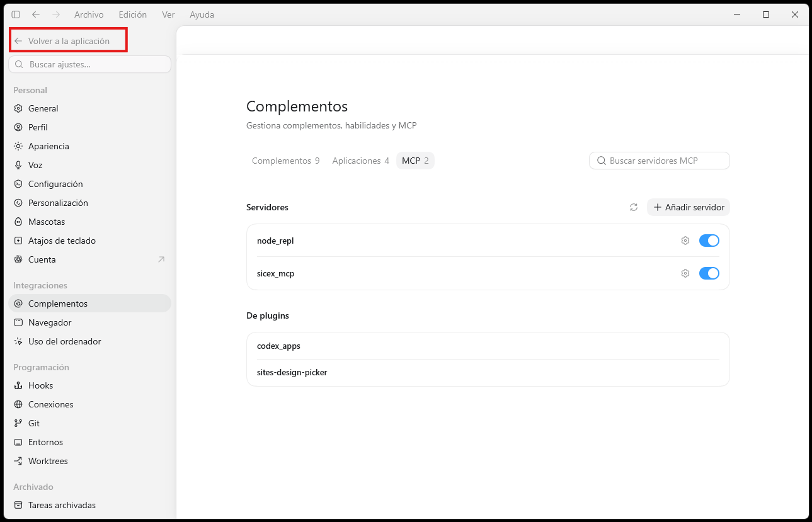Click the Tareas archivadas archive icon

click(18, 505)
